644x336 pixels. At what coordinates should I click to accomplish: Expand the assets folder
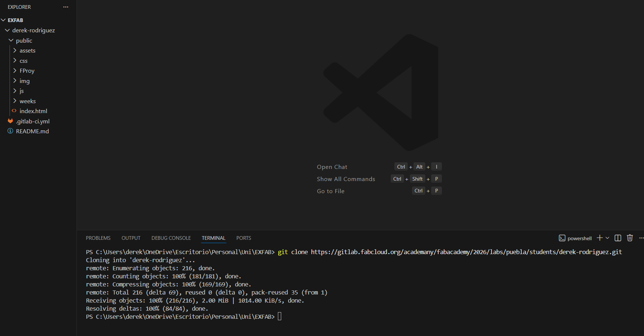tap(27, 51)
